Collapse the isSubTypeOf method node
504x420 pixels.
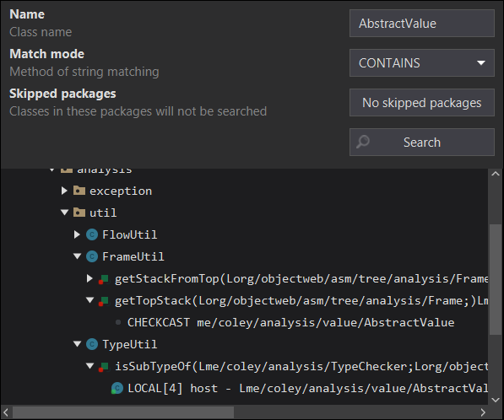[90, 366]
